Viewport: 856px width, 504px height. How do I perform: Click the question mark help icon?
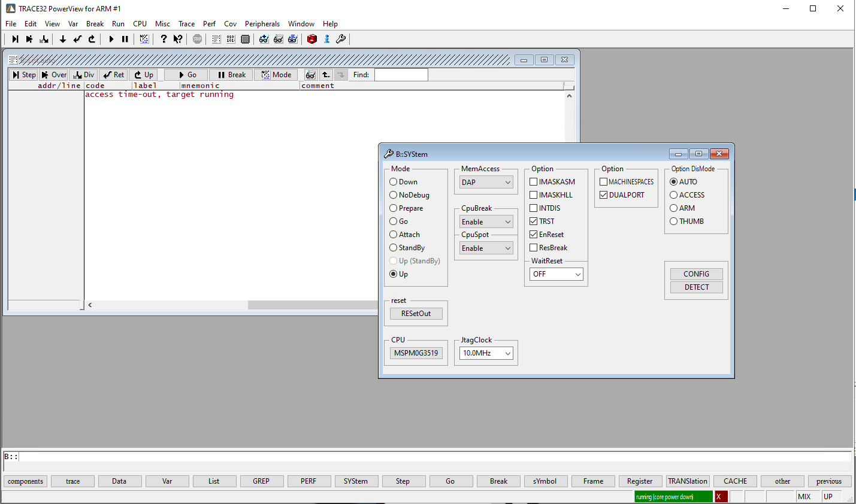tap(164, 39)
